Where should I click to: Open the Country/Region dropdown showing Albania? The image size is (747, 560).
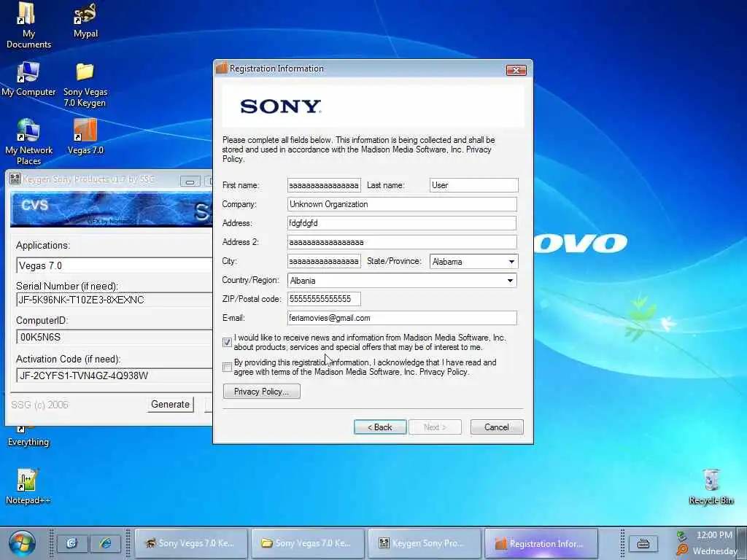click(402, 281)
